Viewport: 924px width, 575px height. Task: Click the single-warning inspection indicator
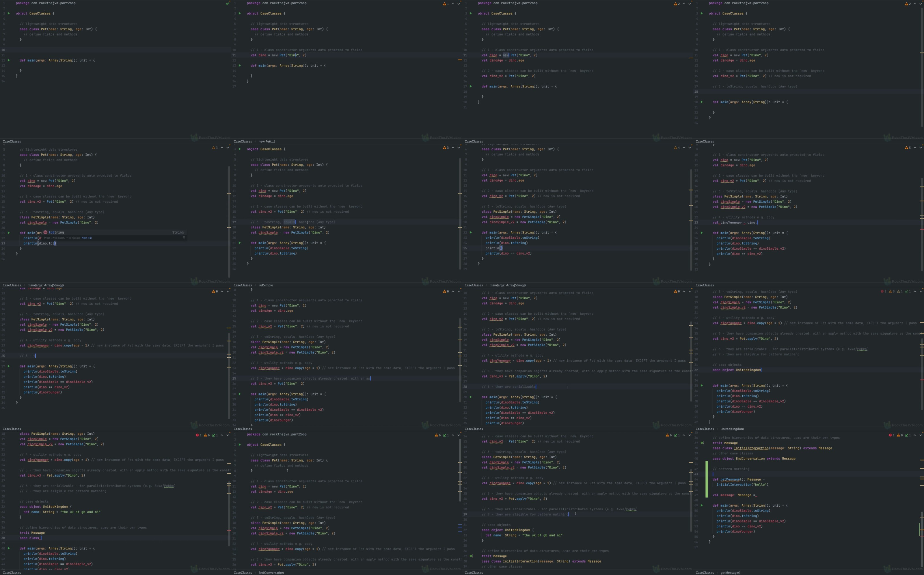446,4
